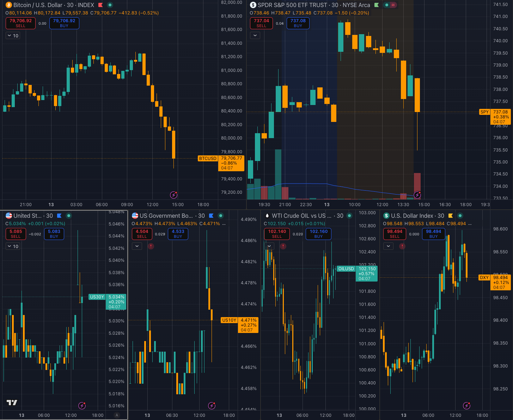Go to realtime on SPY chart

(417, 194)
